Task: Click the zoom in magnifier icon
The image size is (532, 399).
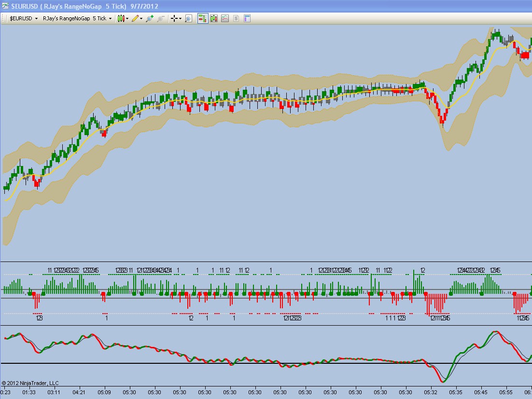Action: click(x=149, y=18)
